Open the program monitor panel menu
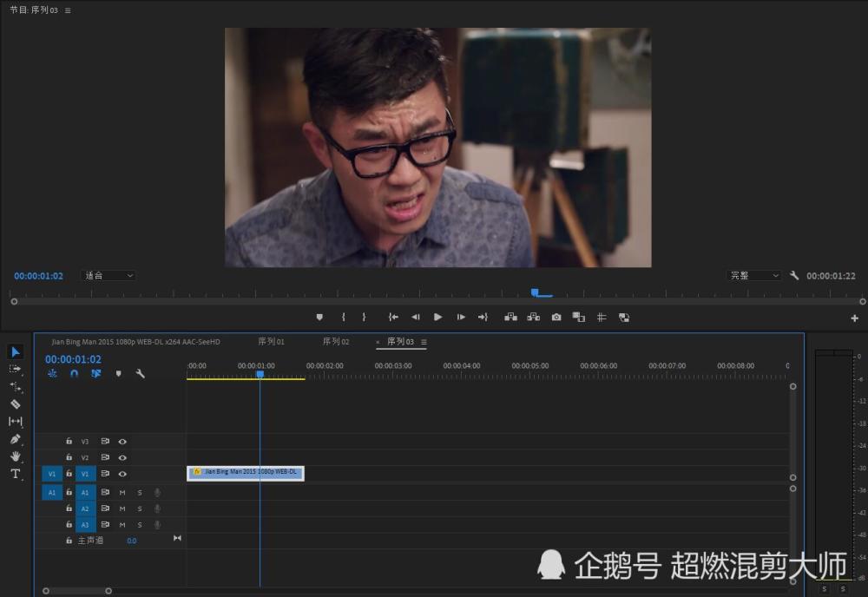The width and height of the screenshot is (868, 597). pos(68,10)
